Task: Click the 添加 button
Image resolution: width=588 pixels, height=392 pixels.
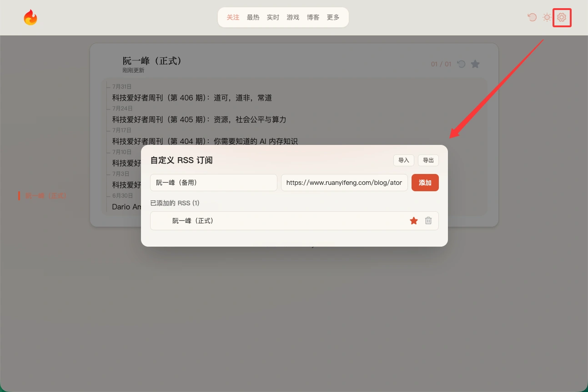Action: click(x=425, y=183)
